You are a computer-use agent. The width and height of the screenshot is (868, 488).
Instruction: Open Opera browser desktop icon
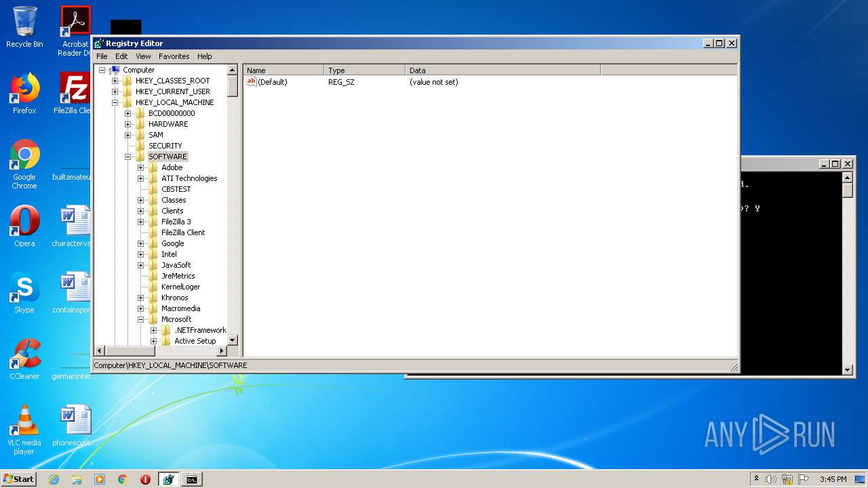pos(24,226)
